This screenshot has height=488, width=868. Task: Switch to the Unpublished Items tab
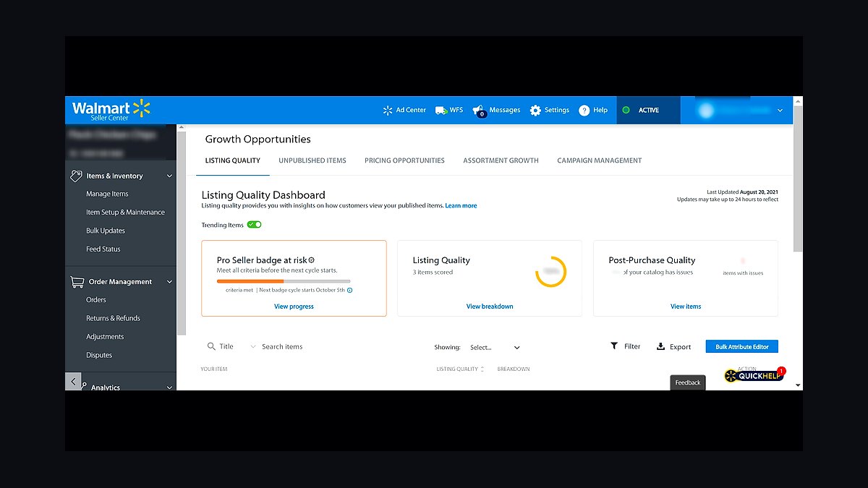tap(312, 160)
